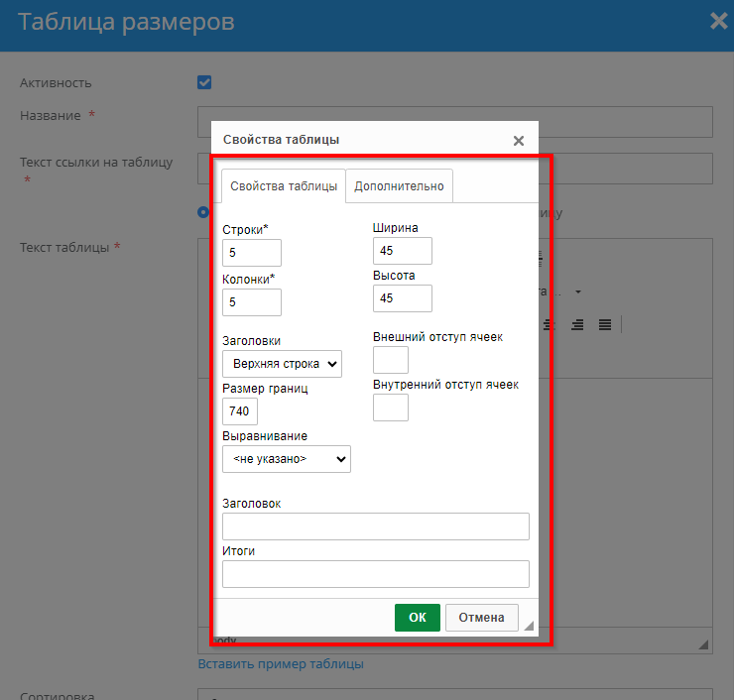
Task: Click into the Ширина field
Action: click(403, 251)
